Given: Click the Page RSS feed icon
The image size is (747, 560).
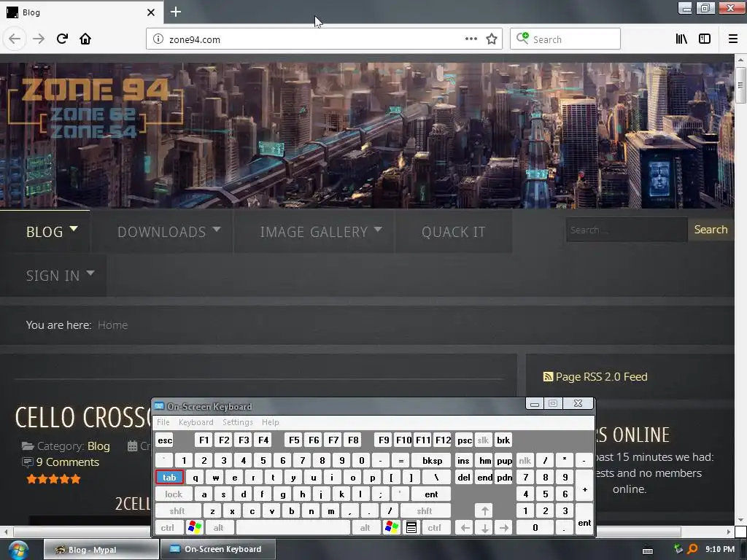Looking at the screenshot, I should (x=548, y=377).
